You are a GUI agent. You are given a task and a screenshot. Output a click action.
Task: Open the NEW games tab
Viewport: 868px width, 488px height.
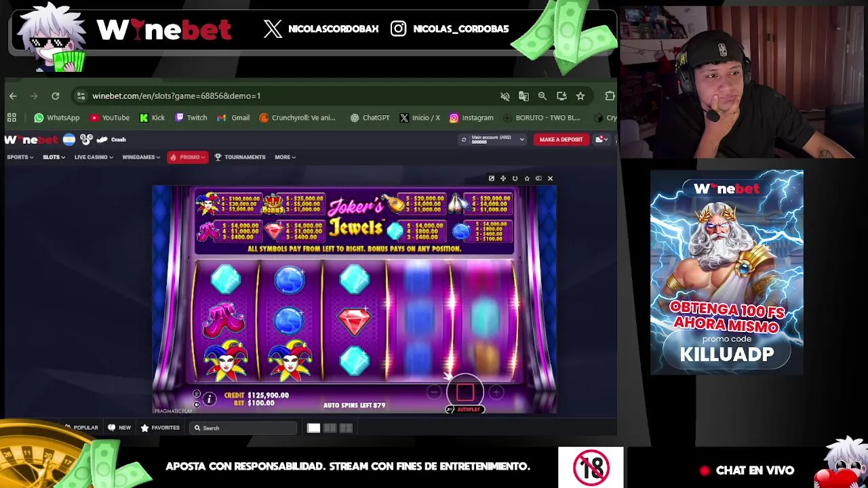[x=119, y=428]
